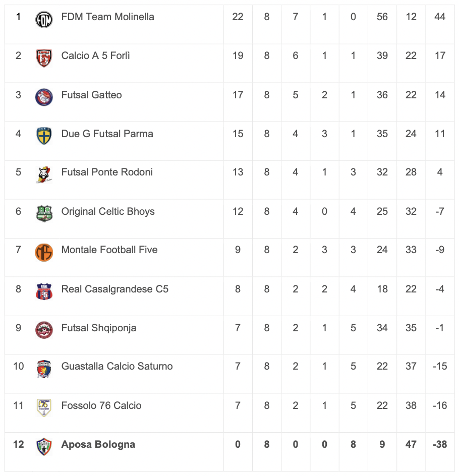Click the Montale Football Five orange logo
Viewport: 459px width, 476px height.
44,252
